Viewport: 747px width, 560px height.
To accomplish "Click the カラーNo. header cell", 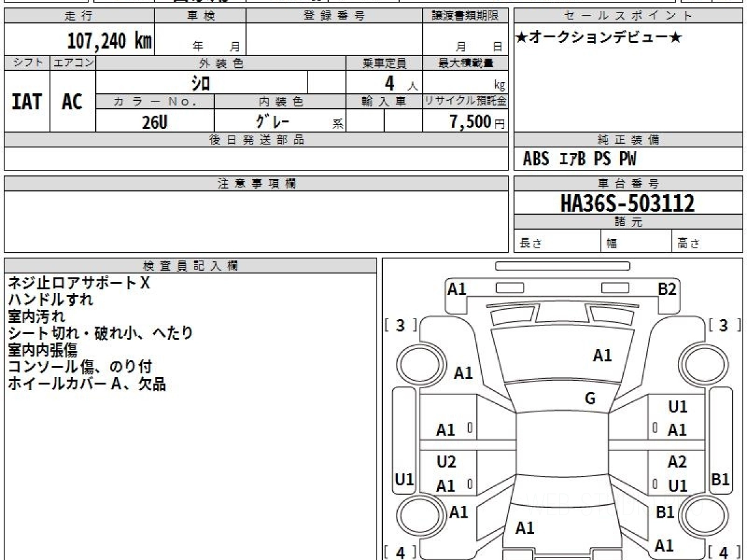I will 155,101.
